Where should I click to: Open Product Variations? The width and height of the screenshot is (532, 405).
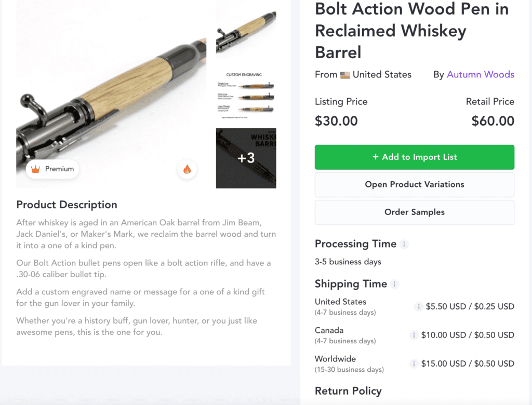tap(414, 184)
